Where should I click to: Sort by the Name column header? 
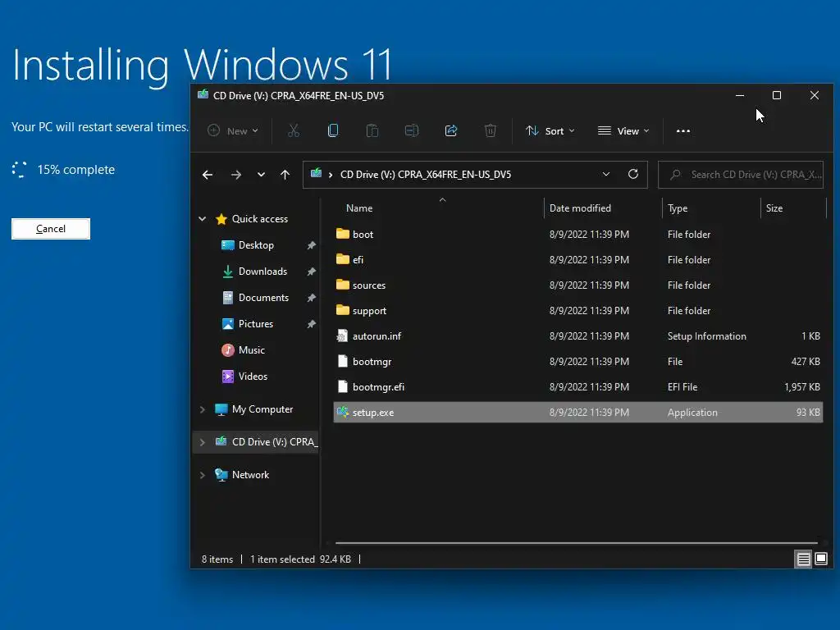tap(359, 208)
